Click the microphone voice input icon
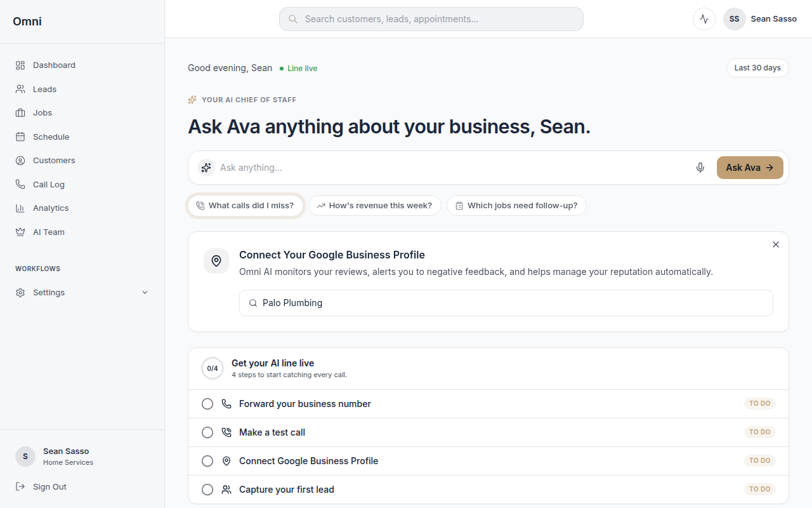 coord(700,168)
